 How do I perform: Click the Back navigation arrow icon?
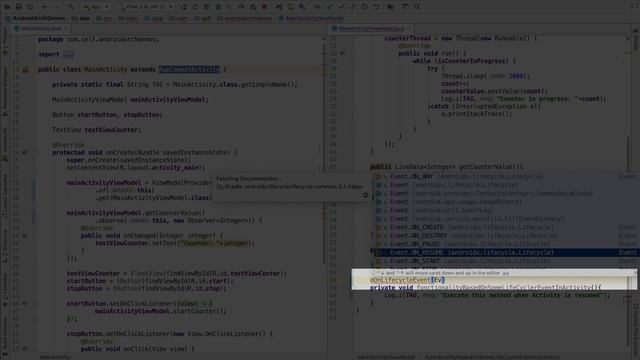(44, 7)
